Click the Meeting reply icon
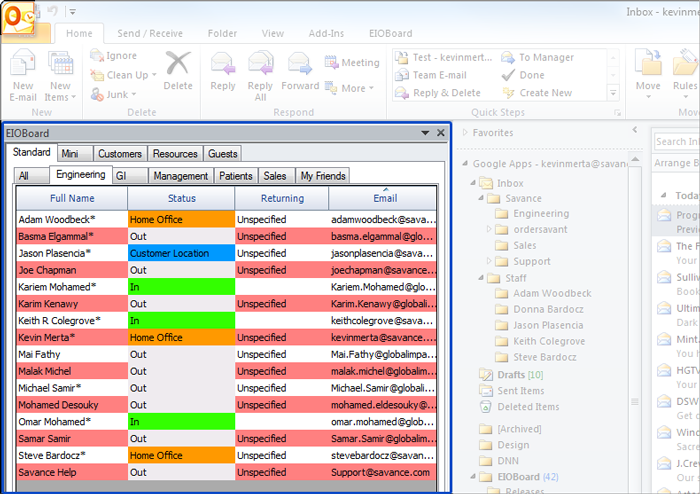 331,62
